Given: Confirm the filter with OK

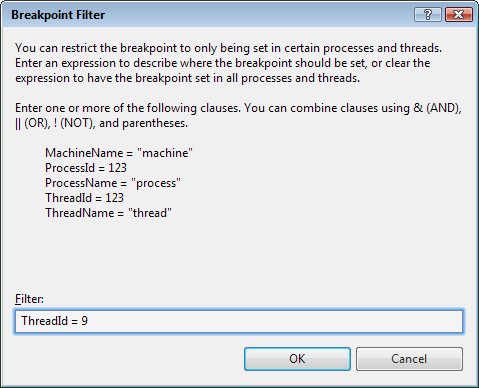Looking at the screenshot, I should click(297, 359).
